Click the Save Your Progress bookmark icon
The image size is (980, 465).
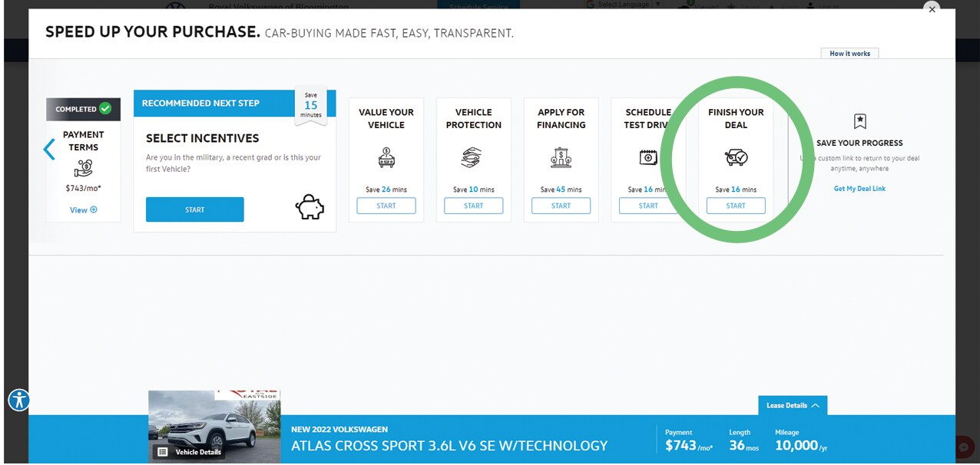859,121
